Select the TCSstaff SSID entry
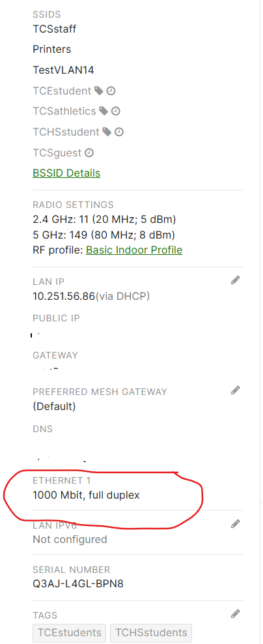This screenshot has width=263, height=644. click(x=55, y=29)
